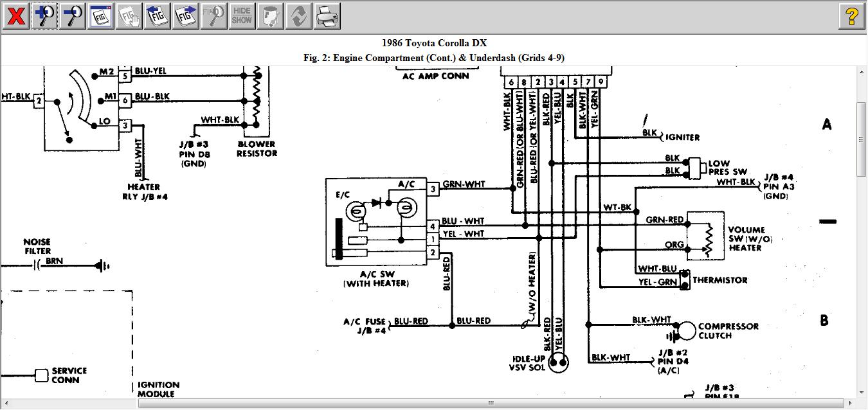Open the figure in a new window
This screenshot has height=410, width=868.
click(x=101, y=16)
